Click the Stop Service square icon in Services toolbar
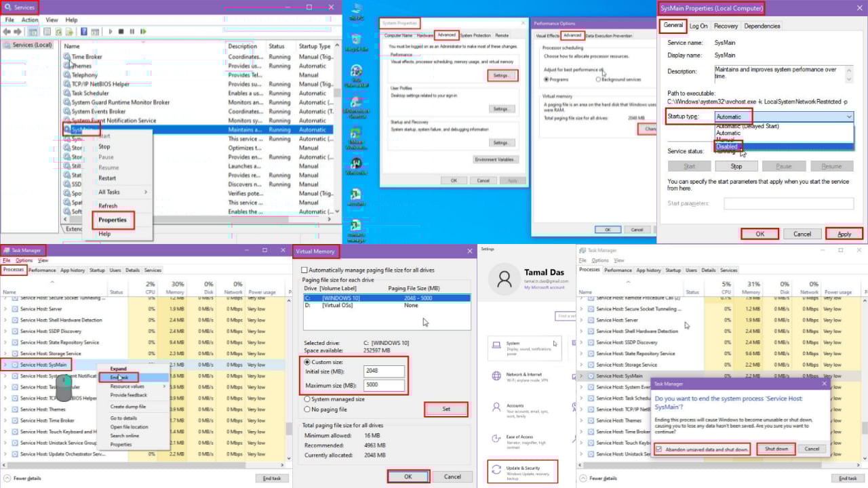The image size is (868, 488). pyautogui.click(x=121, y=32)
